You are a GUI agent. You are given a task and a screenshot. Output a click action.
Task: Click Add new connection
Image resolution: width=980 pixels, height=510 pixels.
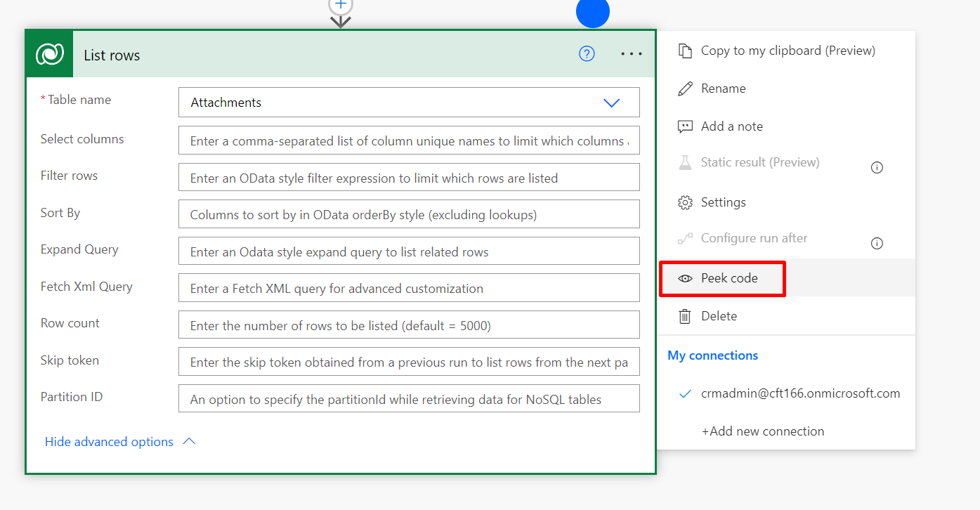point(762,431)
